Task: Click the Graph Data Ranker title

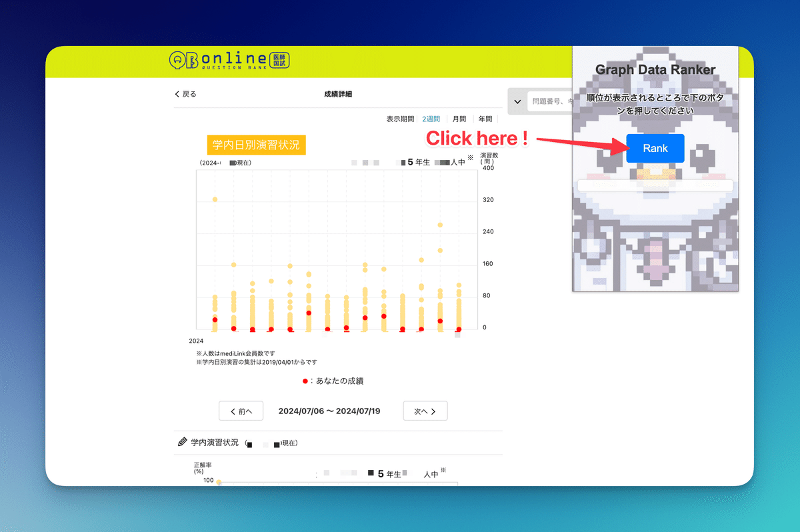Action: click(x=655, y=69)
